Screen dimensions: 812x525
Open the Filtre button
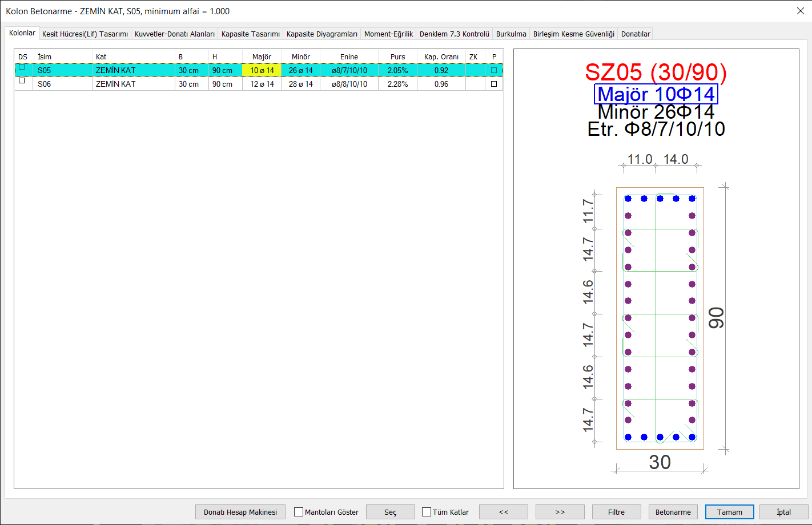tap(616, 512)
